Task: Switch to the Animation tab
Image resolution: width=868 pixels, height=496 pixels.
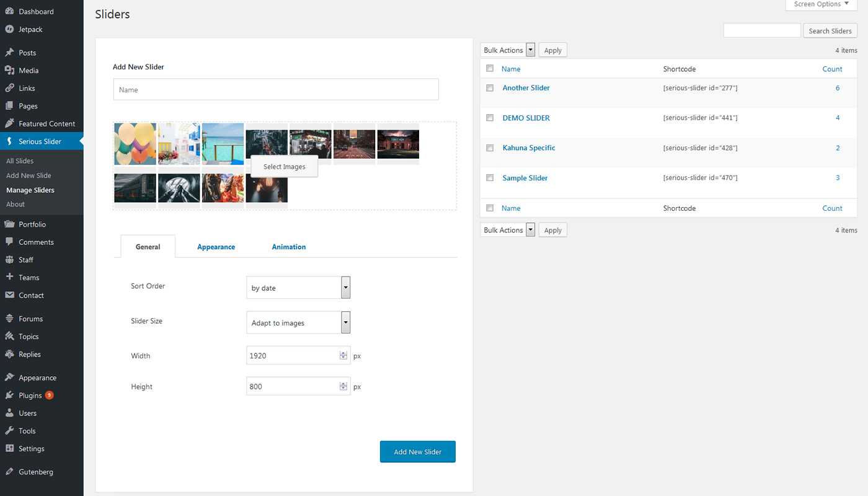Action: point(289,247)
